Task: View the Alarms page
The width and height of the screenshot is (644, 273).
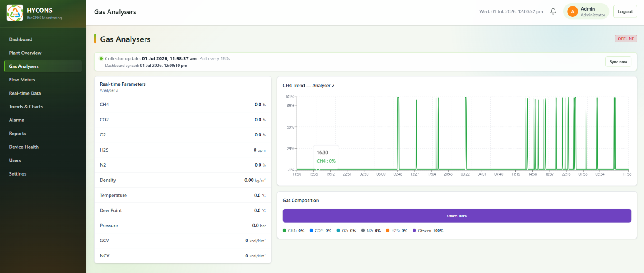Action: pos(43,120)
